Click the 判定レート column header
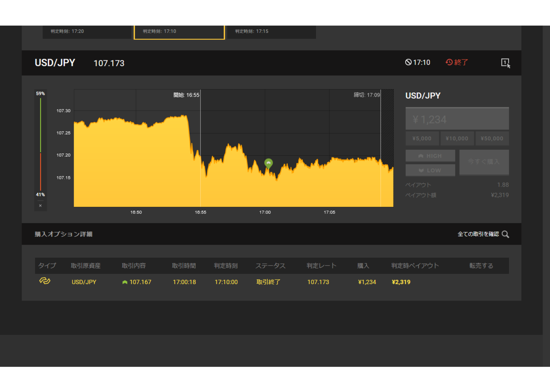Image resolution: width=550 pixels, height=392 pixels. click(x=322, y=266)
